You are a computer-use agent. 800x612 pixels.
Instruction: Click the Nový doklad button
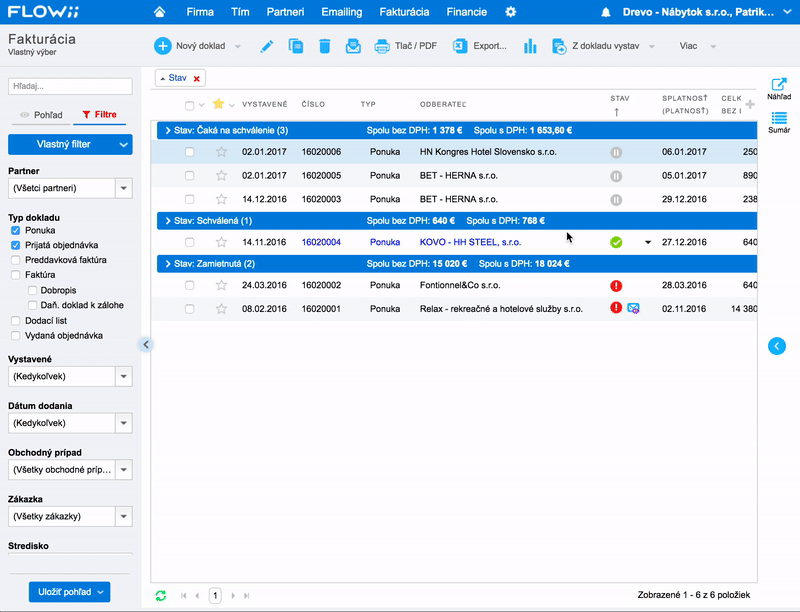point(190,46)
